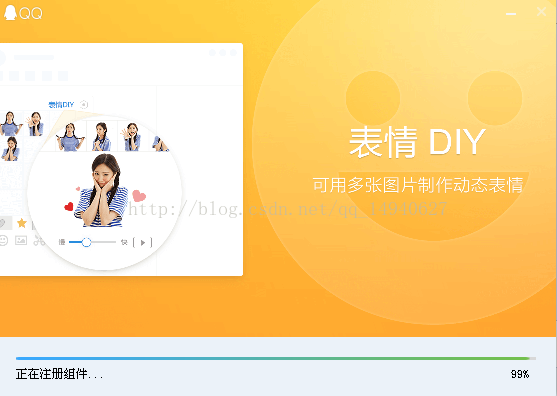557x396 pixels.
Task: Click the QQ penguin logo
Action: pos(10,13)
